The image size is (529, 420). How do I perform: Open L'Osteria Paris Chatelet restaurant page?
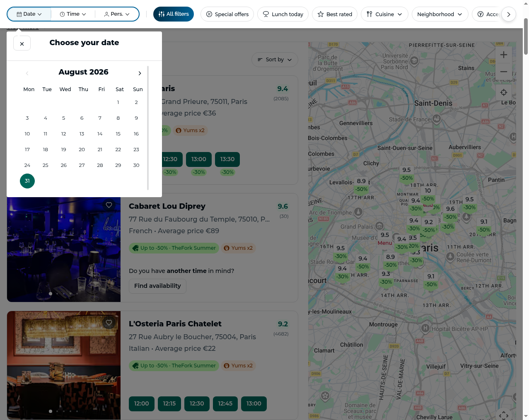point(175,324)
